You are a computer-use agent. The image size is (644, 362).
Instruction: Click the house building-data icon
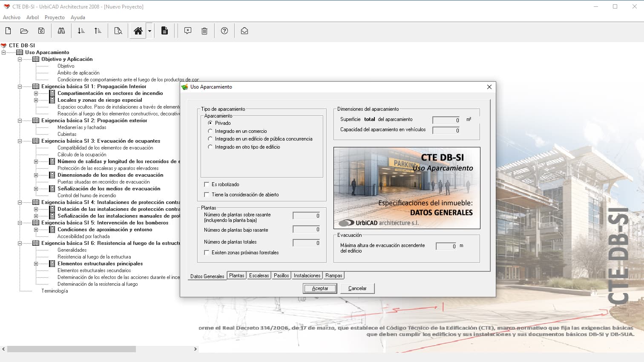click(138, 31)
